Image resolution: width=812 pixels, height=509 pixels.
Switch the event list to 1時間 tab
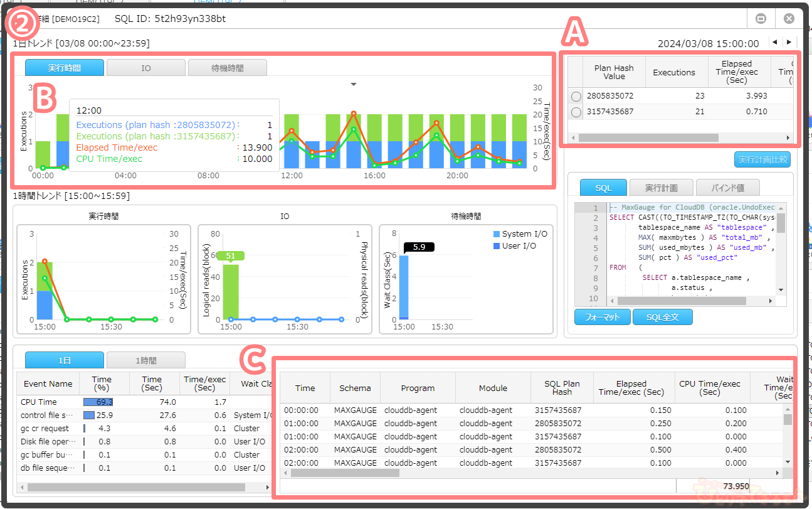(145, 361)
